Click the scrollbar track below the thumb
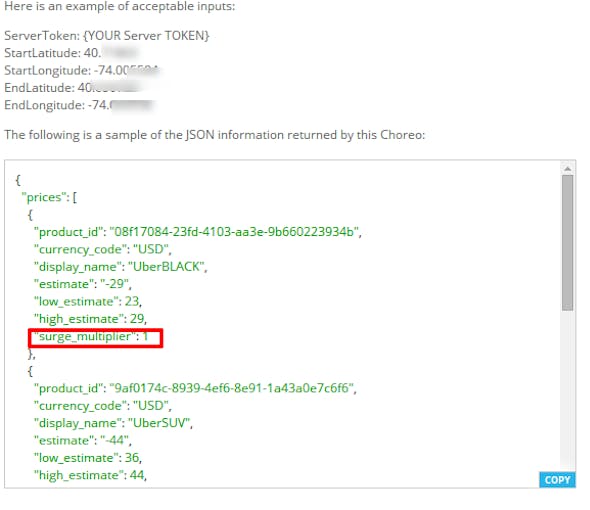Image resolution: width=590 pixels, height=510 pixels. [567, 390]
